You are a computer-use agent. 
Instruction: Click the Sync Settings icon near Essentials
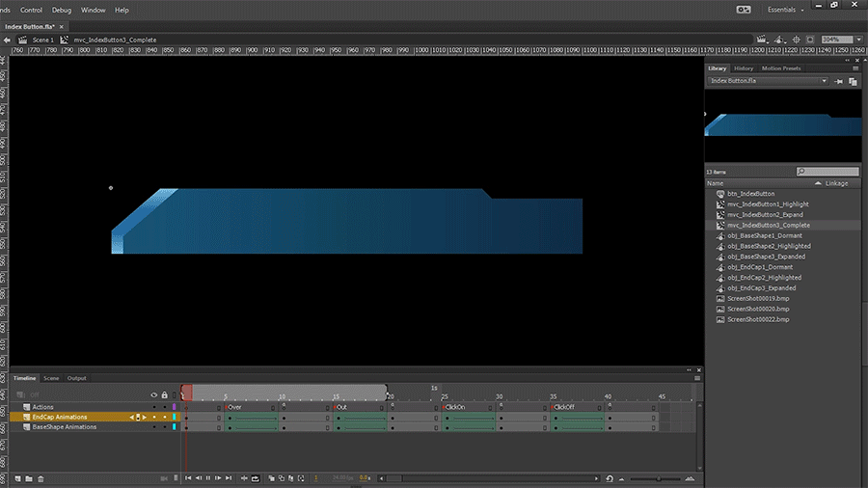pyautogui.click(x=744, y=10)
